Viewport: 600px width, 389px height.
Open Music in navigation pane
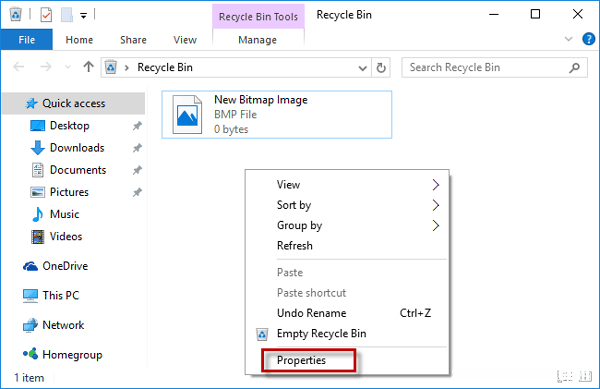(64, 214)
